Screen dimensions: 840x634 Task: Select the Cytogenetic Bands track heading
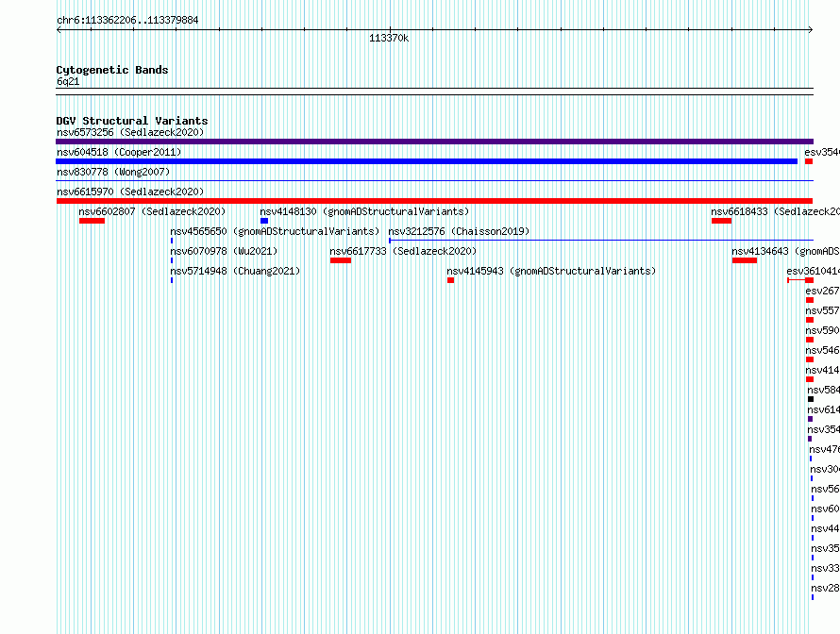[112, 70]
